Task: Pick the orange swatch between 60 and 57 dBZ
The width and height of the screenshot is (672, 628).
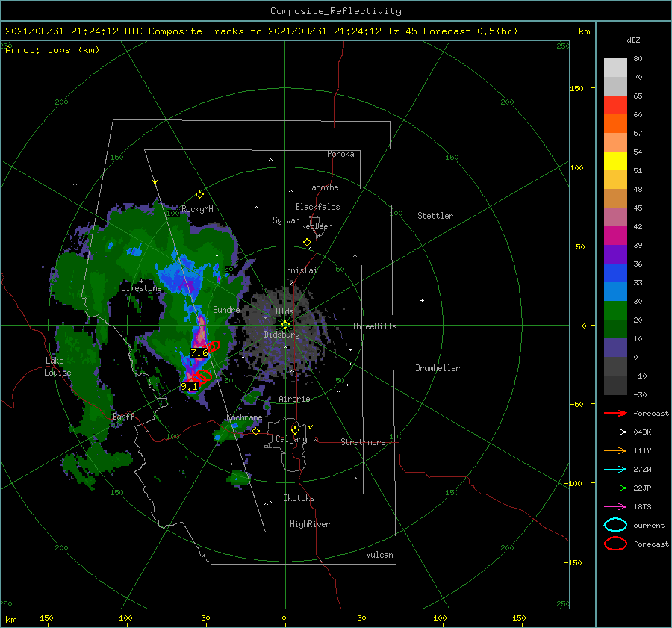Action: point(615,124)
